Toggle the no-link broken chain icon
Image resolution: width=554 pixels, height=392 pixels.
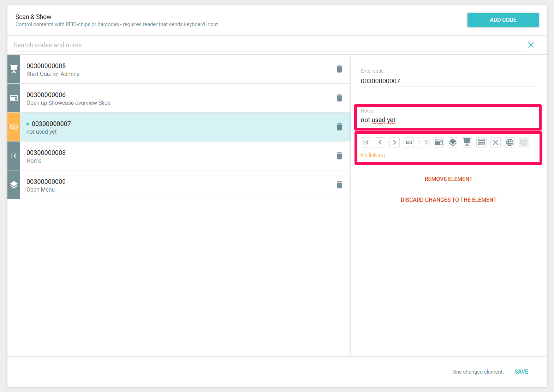(524, 143)
